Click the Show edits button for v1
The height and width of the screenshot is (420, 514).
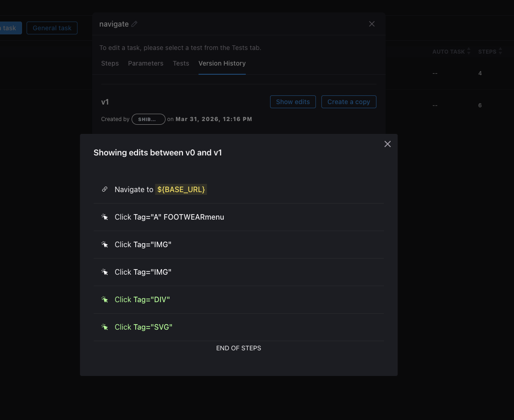click(293, 102)
